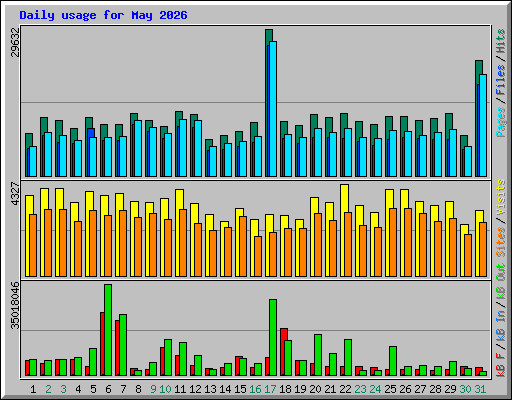The image size is (512, 400).
Task: Click day label 19 on the x-axis
Action: click(300, 389)
